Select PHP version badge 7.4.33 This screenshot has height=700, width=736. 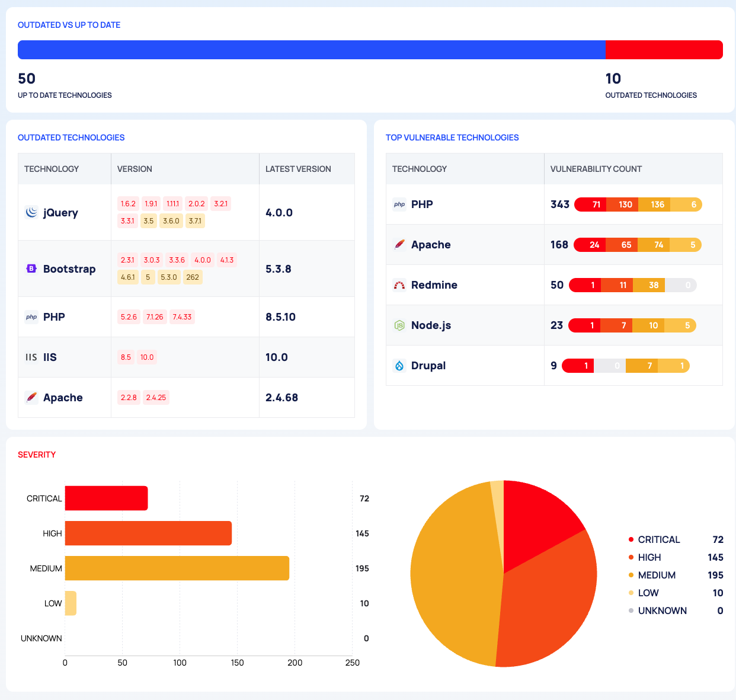(x=182, y=317)
